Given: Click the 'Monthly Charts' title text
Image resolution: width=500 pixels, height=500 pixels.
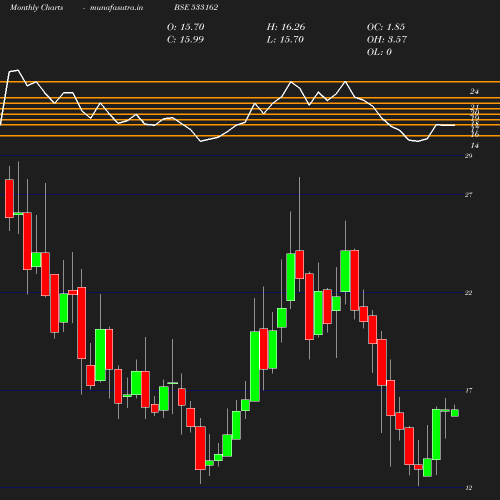Looking at the screenshot, I should click(x=37, y=7).
